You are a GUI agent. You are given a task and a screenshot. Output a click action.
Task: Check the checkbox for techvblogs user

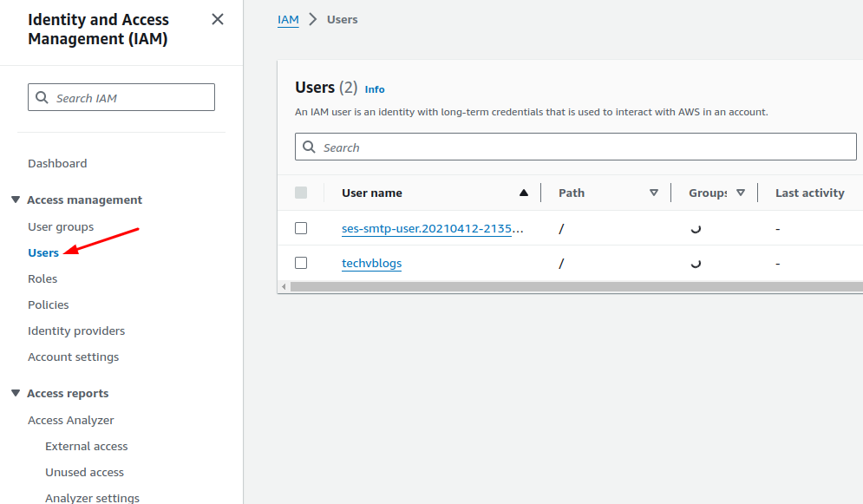coord(301,262)
